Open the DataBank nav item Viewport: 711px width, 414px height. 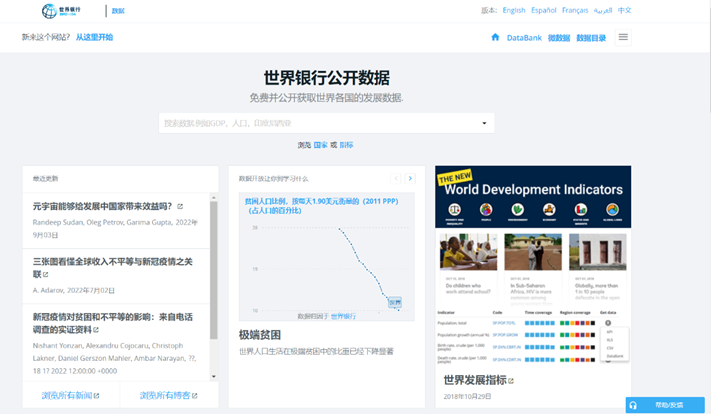[524, 38]
